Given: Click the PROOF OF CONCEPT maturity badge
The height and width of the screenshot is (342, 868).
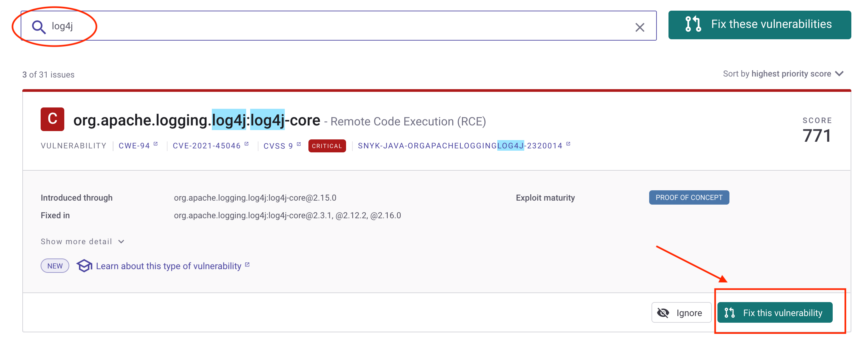Looking at the screenshot, I should (x=688, y=197).
